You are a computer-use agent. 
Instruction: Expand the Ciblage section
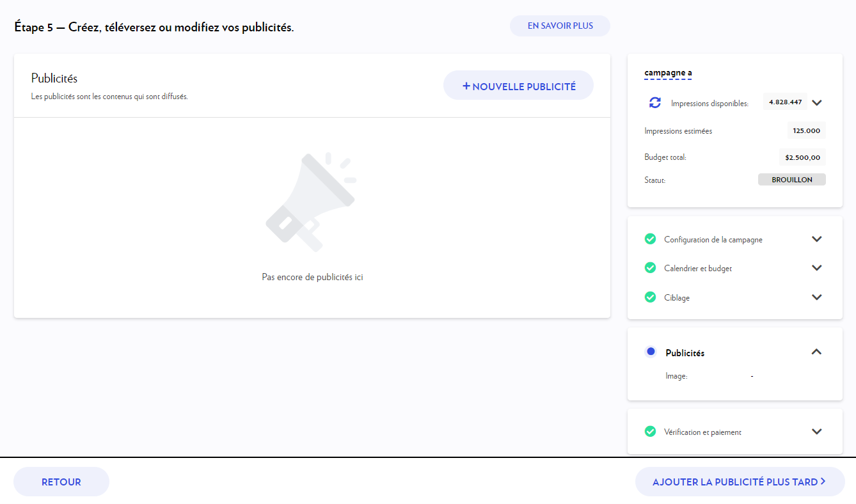(816, 297)
